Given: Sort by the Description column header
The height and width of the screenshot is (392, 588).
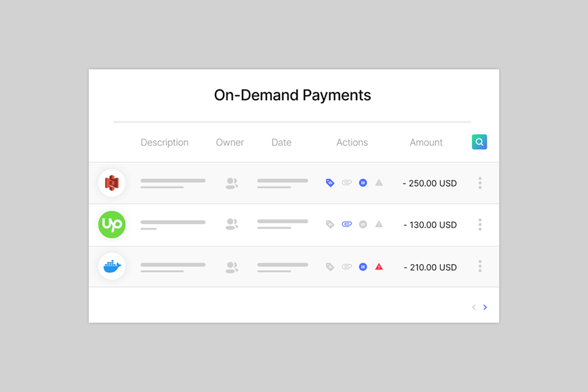Looking at the screenshot, I should pos(165,143).
